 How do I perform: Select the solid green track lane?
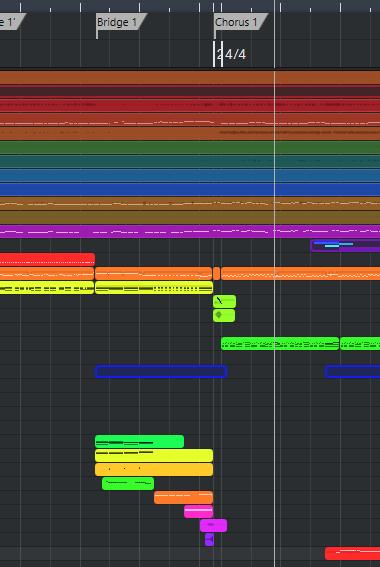(x=190, y=147)
